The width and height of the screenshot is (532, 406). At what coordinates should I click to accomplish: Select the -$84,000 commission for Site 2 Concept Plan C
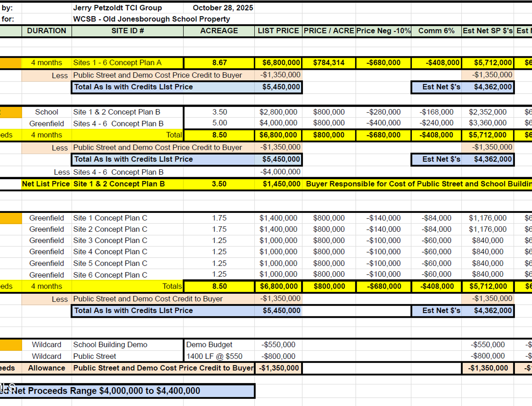[x=436, y=229]
